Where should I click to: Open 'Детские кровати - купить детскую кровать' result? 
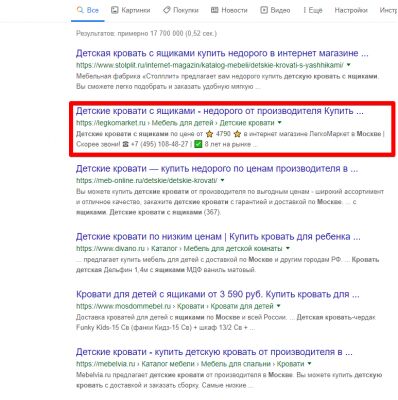214,352
